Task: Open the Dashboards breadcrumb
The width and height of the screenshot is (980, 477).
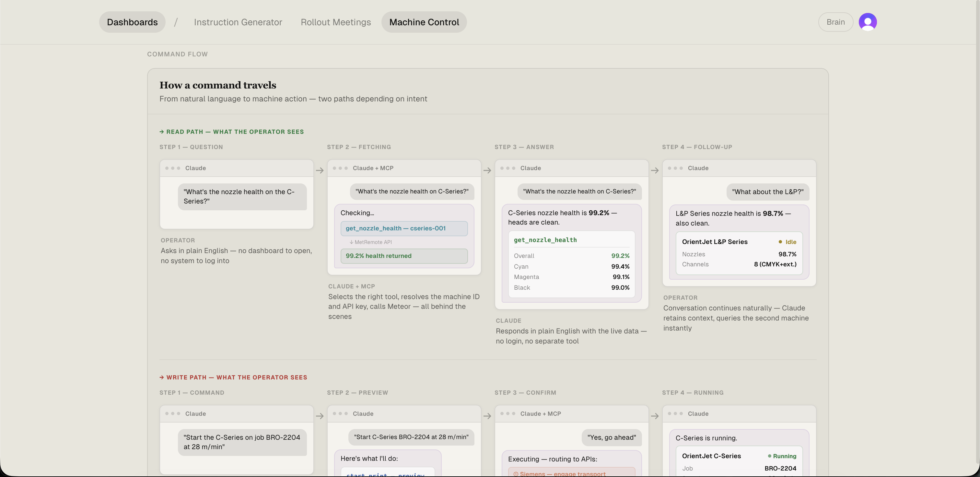Action: point(132,22)
